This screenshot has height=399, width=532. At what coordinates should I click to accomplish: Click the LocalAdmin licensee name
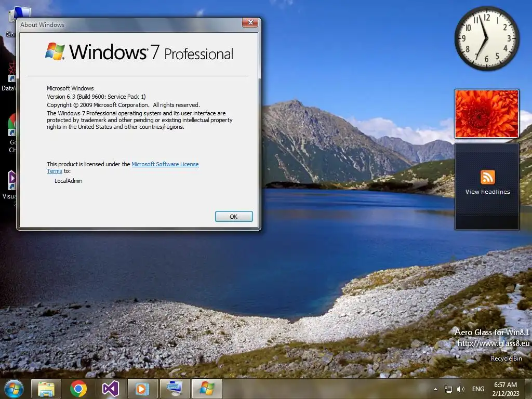[x=69, y=181]
